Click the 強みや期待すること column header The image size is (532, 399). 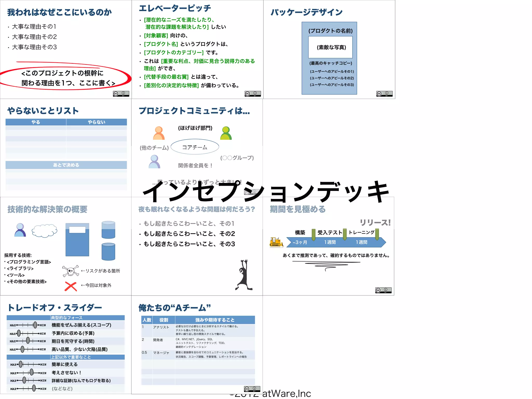[215, 320]
